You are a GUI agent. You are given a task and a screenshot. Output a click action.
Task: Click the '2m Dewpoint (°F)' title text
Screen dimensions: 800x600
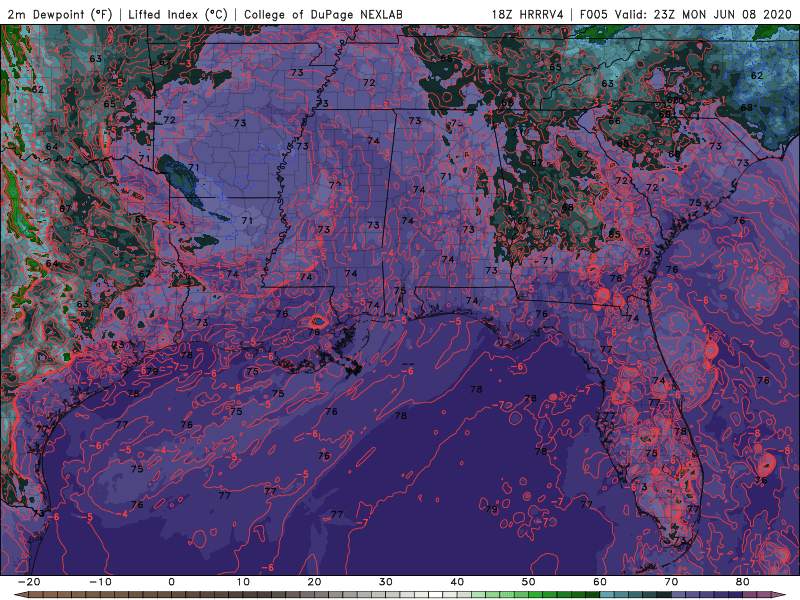tap(60, 14)
